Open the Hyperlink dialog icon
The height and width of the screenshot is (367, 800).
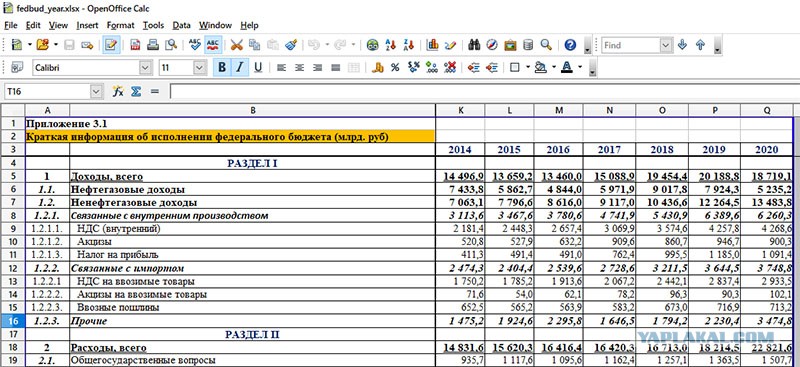tap(372, 45)
